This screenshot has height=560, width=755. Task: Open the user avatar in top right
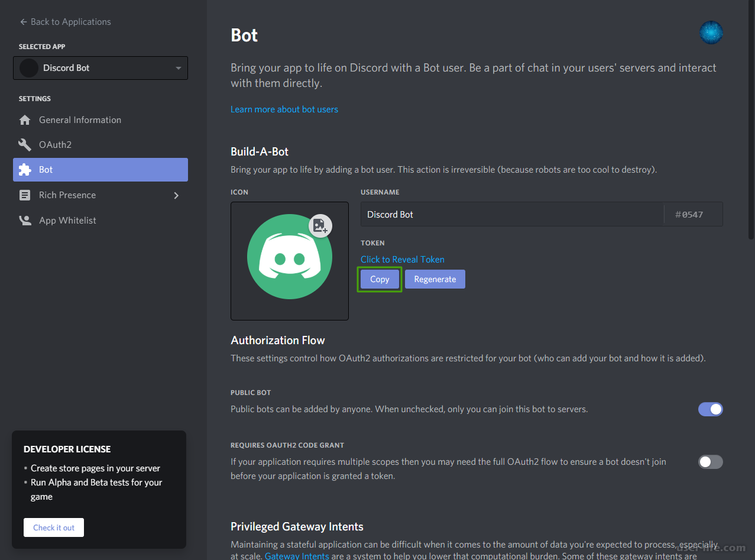tap(711, 33)
